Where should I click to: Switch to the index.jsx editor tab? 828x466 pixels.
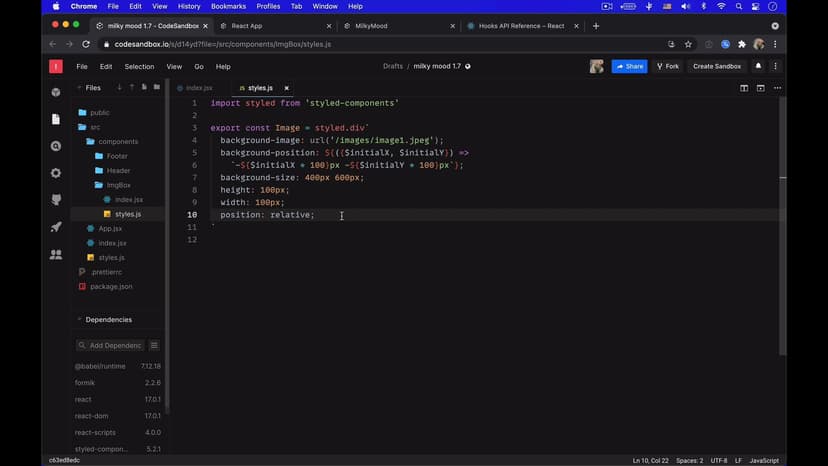click(199, 88)
